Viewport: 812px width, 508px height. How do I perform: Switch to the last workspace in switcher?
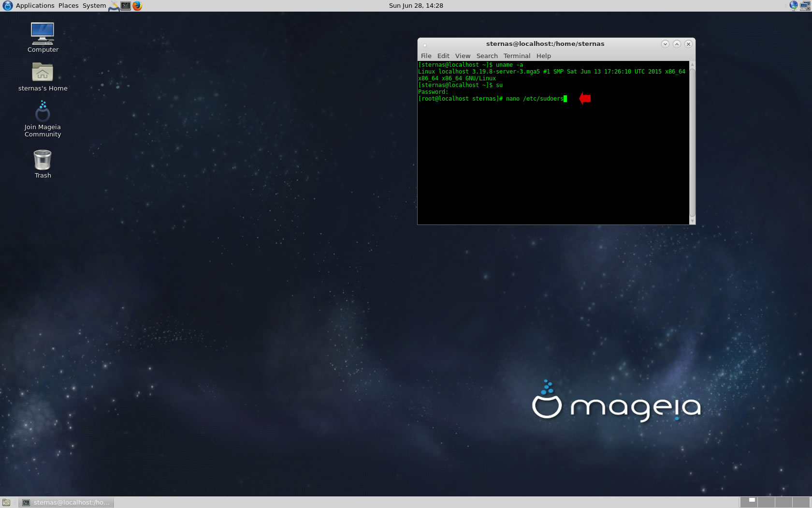[801, 502]
